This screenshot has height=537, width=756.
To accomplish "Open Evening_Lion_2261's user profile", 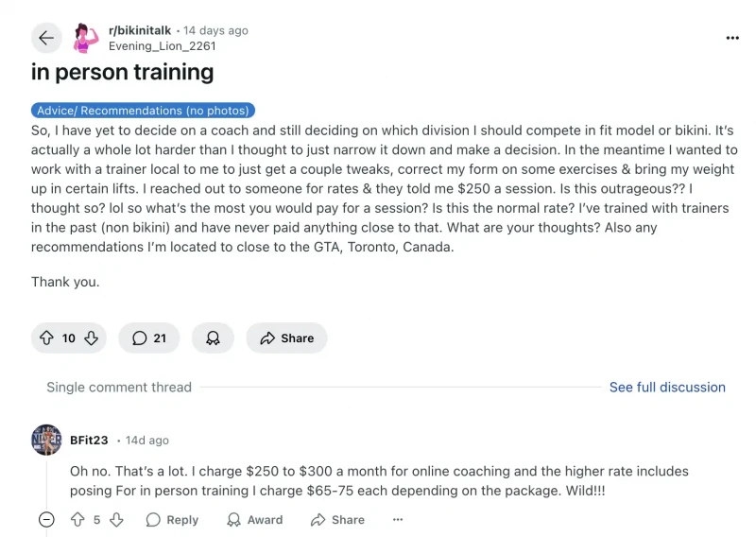I will click(162, 45).
